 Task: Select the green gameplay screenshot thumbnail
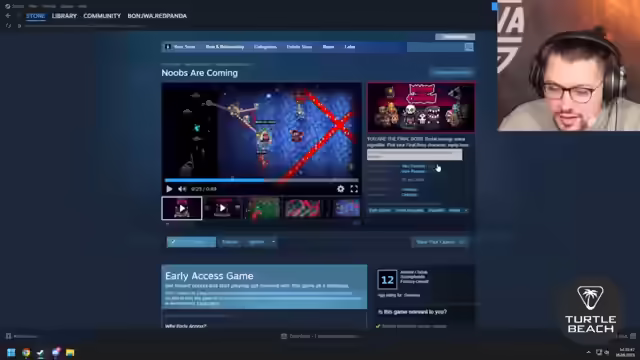[262, 208]
